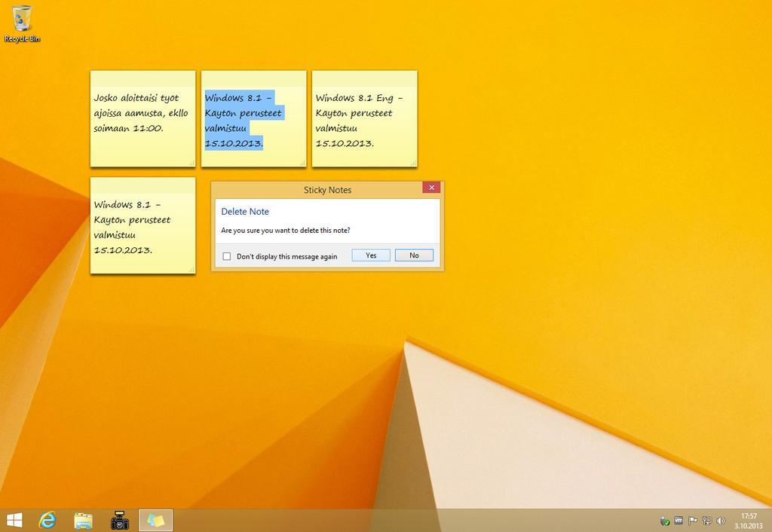Click the bottom-left note's "Kayton perusteet" text
The height and width of the screenshot is (532, 772).
coord(132,220)
